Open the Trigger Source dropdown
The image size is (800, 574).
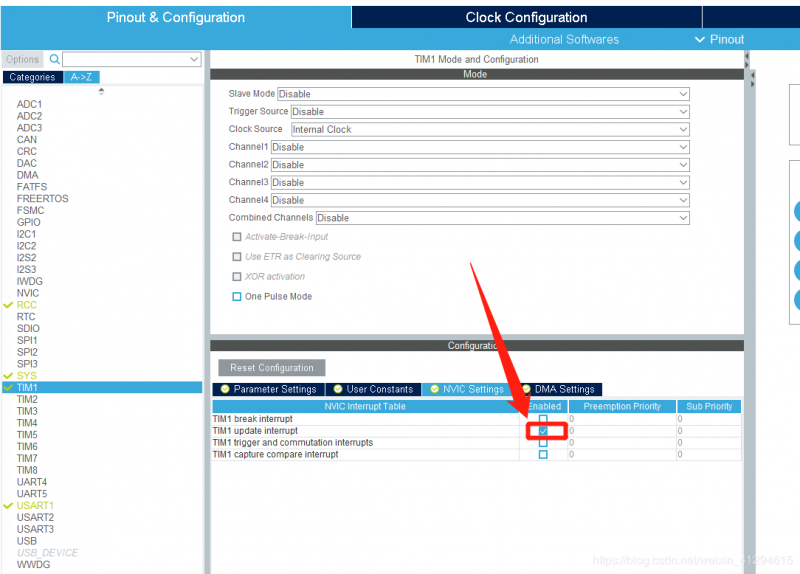pos(490,112)
